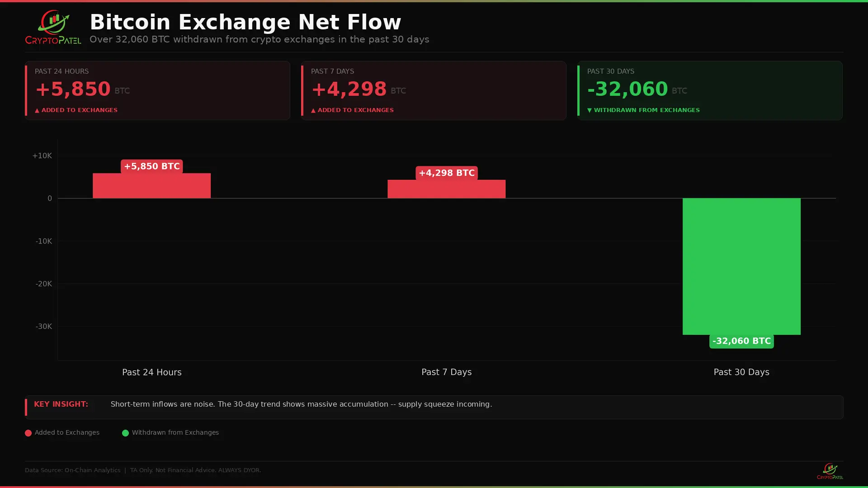
Task: Click the red Added to Exchanges legend dot
Action: [x=28, y=433]
